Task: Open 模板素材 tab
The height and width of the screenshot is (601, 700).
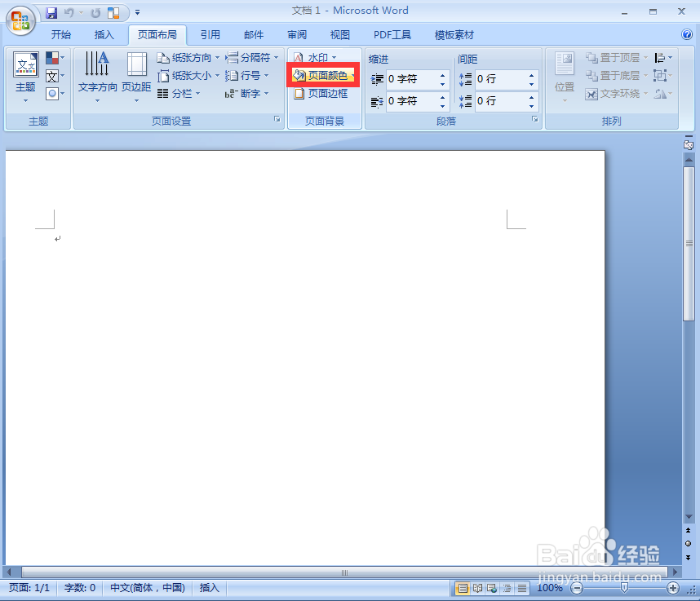Action: pos(454,35)
